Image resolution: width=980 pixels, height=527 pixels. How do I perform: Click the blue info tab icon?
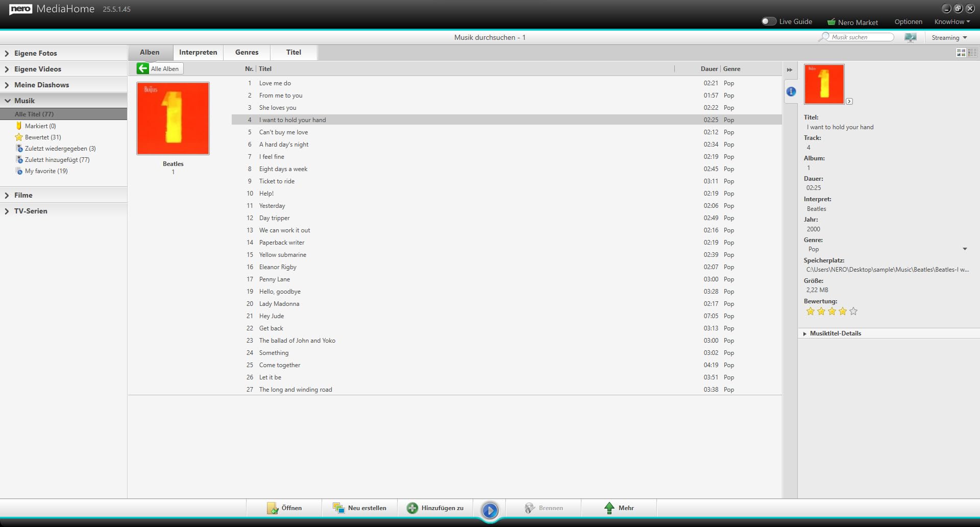[791, 91]
